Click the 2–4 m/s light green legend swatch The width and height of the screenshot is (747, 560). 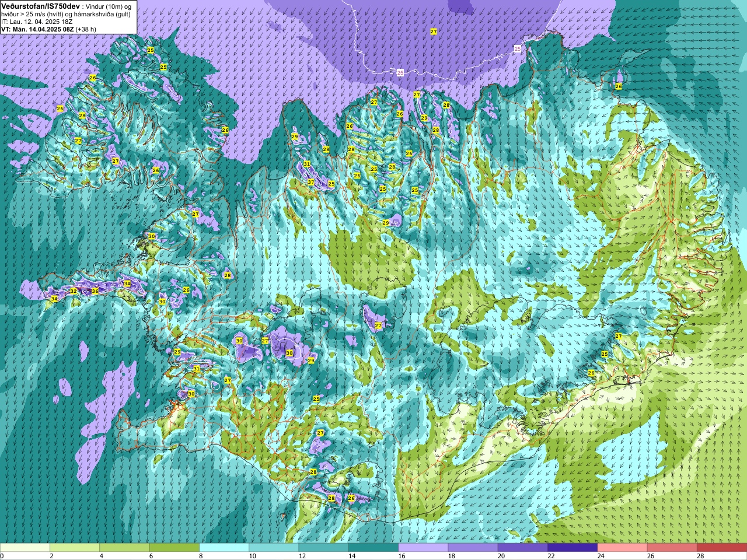coord(75,548)
